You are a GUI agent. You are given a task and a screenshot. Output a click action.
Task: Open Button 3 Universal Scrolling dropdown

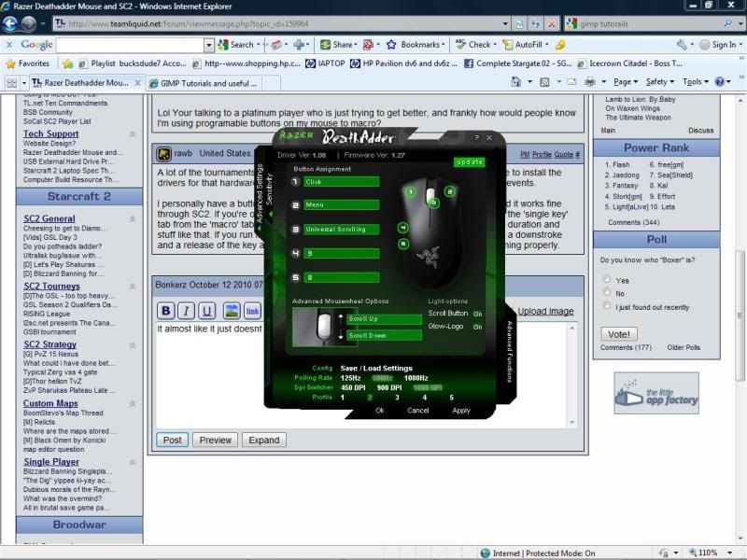(341, 229)
